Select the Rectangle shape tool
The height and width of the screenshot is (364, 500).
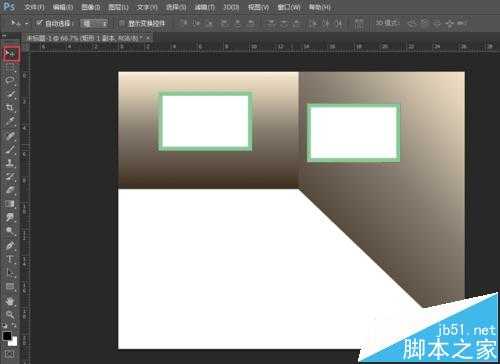click(10, 287)
